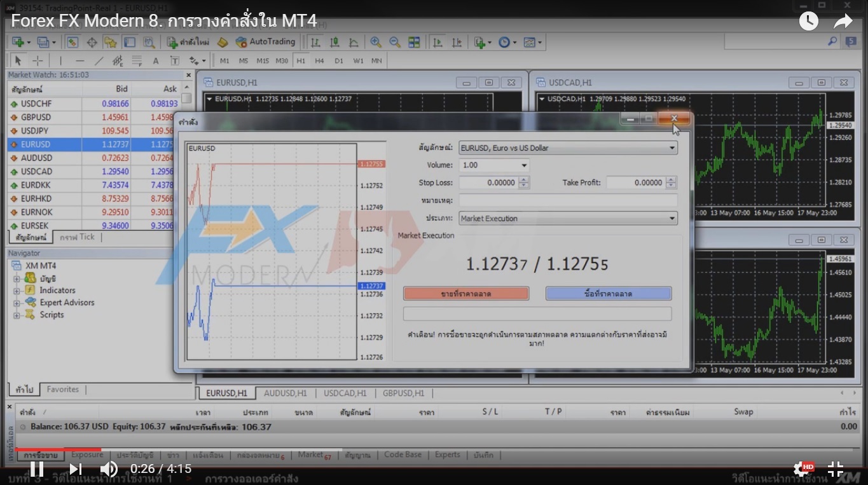Toggle the Terminal window icon
Viewport: 868px width, 485px height.
point(129,42)
